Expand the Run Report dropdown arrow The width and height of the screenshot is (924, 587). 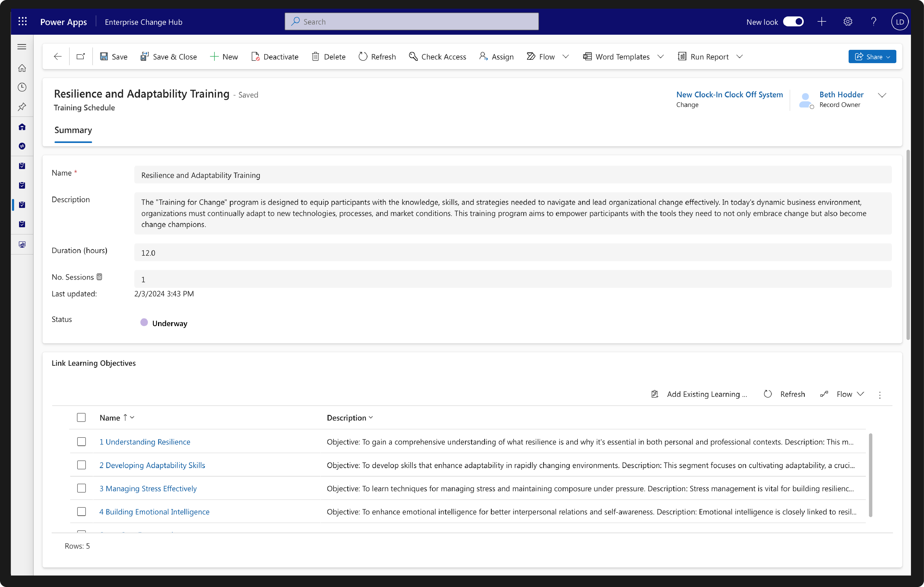point(739,57)
